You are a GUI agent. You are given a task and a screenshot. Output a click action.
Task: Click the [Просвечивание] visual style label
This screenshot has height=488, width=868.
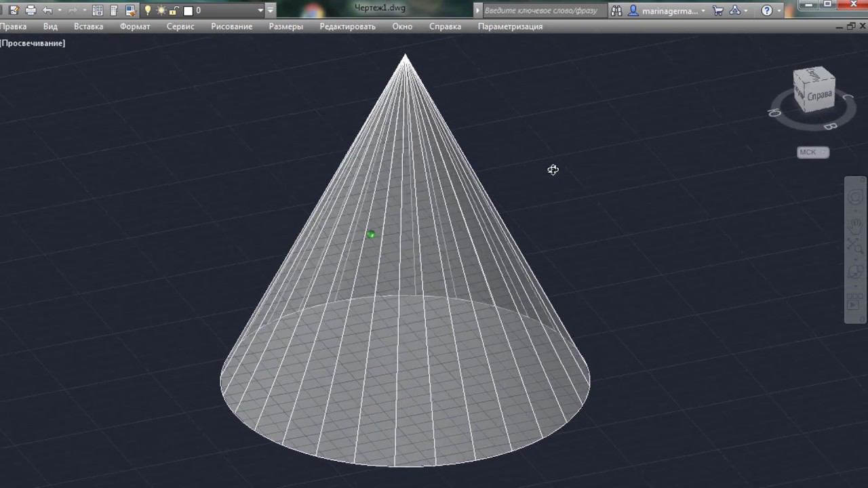(33, 43)
